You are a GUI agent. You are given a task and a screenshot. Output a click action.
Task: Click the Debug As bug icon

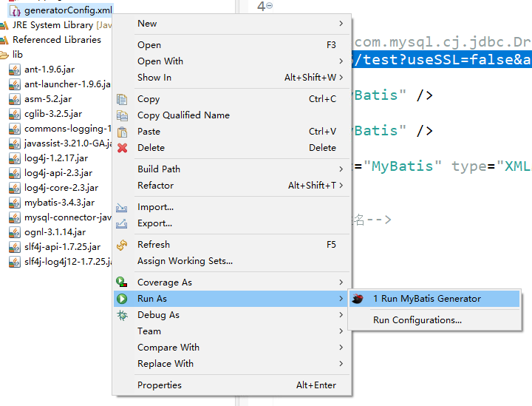click(122, 315)
